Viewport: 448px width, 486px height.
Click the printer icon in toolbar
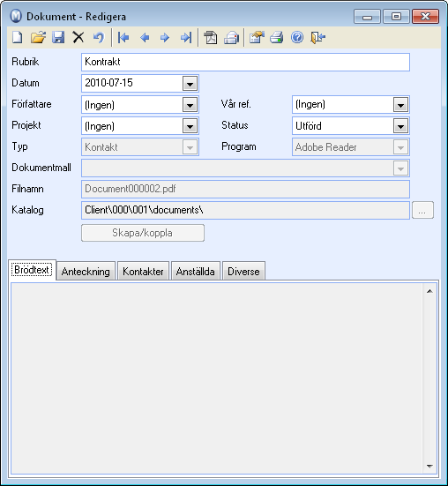tap(276, 38)
